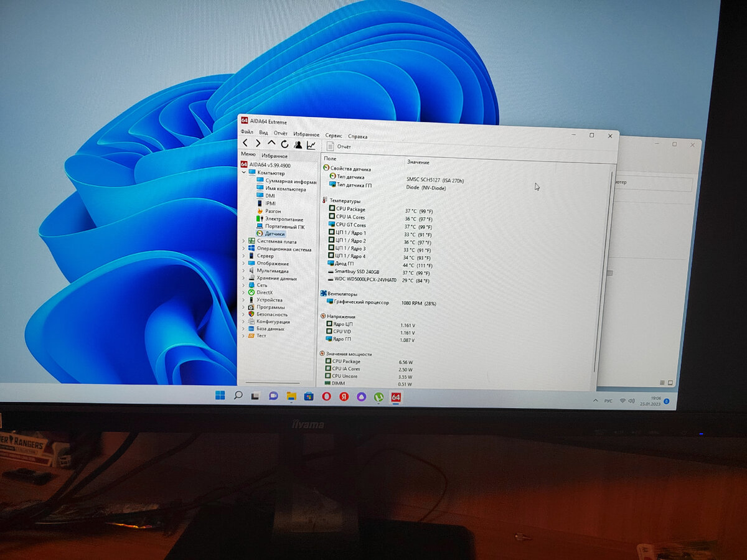Click the База данных tree icon
The width and height of the screenshot is (747, 560).
[x=251, y=329]
